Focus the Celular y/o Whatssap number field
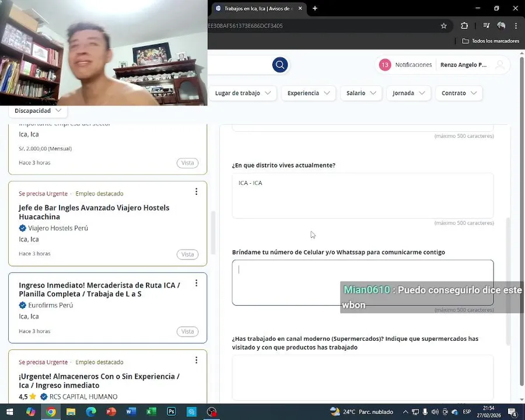Viewport: 525px width, 420px height. 363,282
